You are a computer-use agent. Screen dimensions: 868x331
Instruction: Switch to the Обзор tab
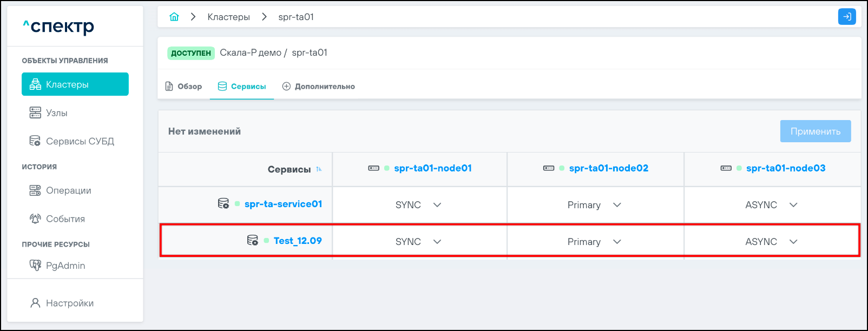pyautogui.click(x=183, y=87)
